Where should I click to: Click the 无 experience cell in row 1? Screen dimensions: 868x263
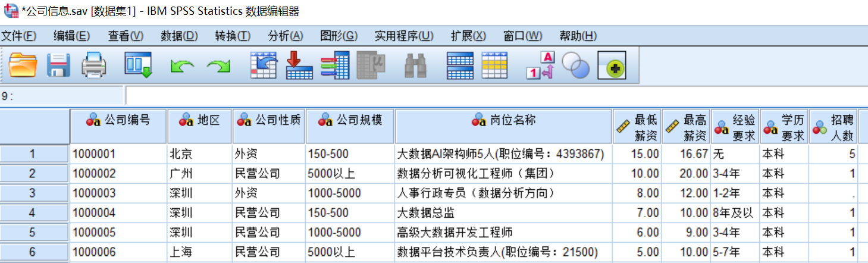[735, 154]
